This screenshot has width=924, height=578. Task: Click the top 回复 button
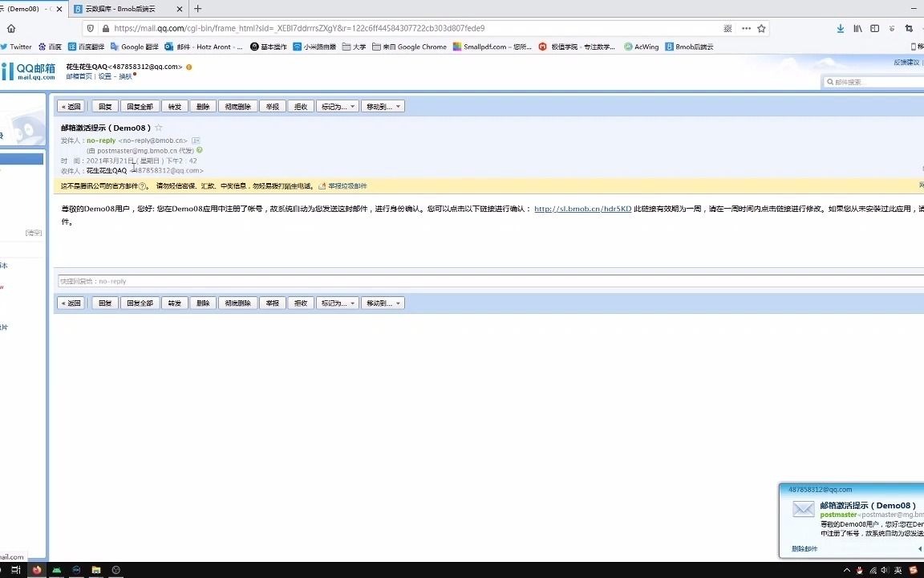coord(105,107)
